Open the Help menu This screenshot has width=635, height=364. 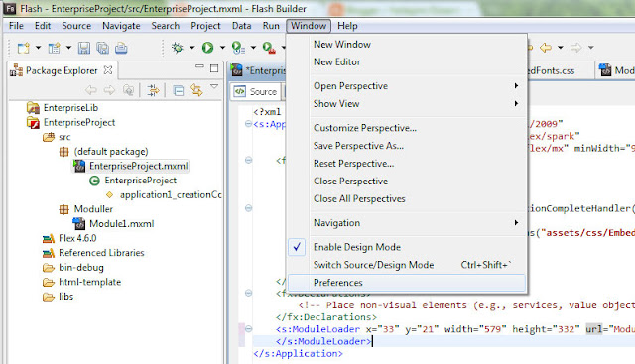coord(347,26)
